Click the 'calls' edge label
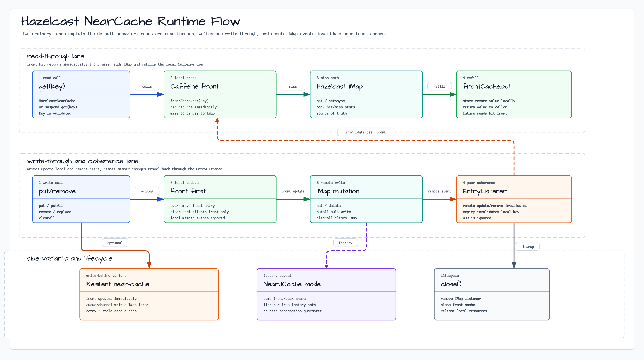 tap(147, 86)
